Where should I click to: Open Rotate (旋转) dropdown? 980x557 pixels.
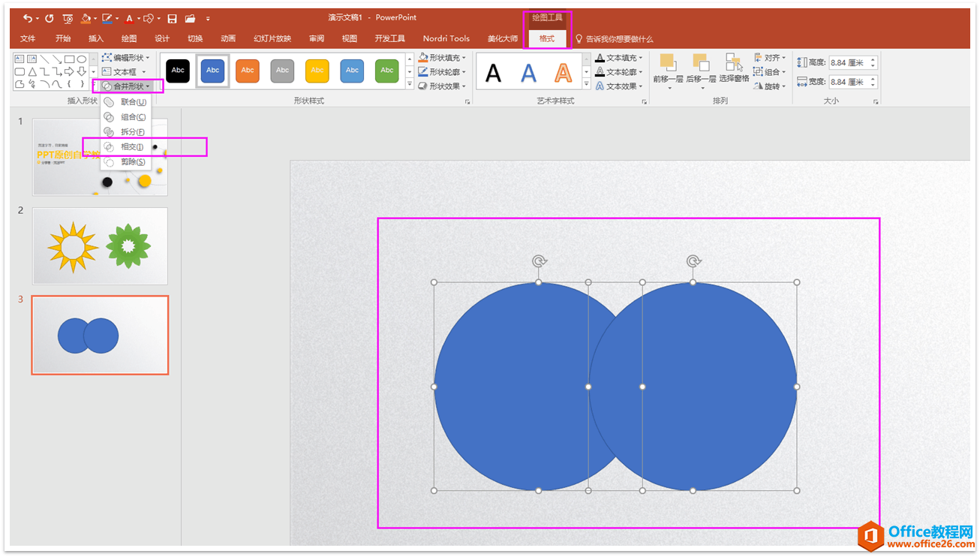point(769,86)
